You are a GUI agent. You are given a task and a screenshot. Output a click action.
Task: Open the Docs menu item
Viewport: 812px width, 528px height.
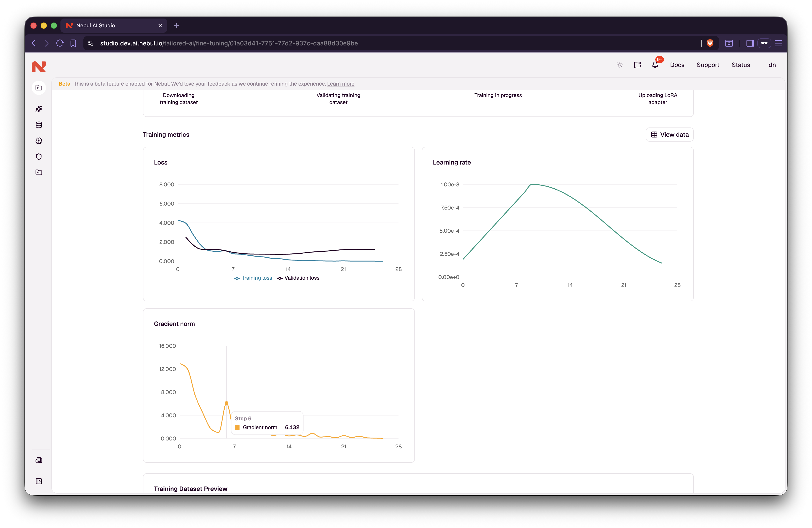tap(677, 65)
